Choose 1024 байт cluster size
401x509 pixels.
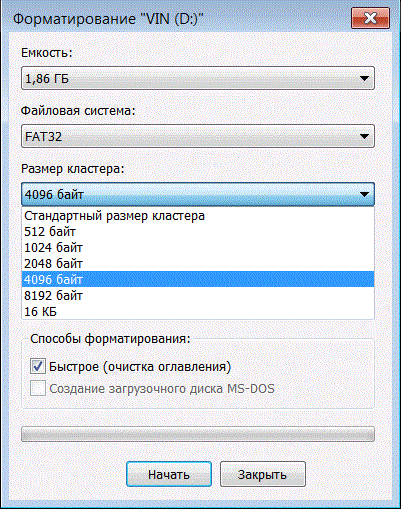[198, 248]
